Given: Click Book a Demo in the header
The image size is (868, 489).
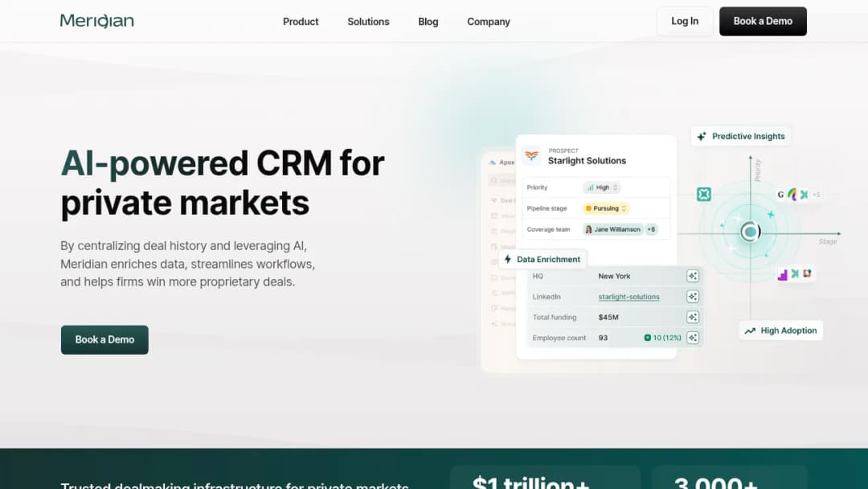Looking at the screenshot, I should (763, 21).
